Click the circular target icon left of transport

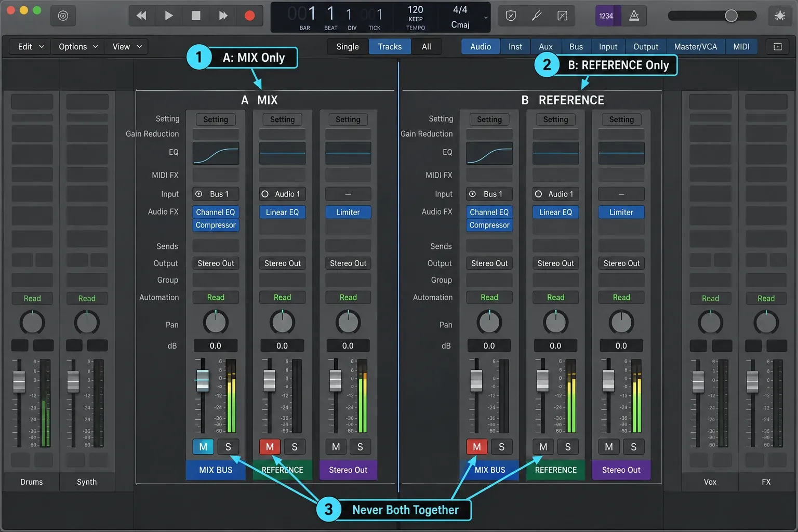(x=63, y=16)
